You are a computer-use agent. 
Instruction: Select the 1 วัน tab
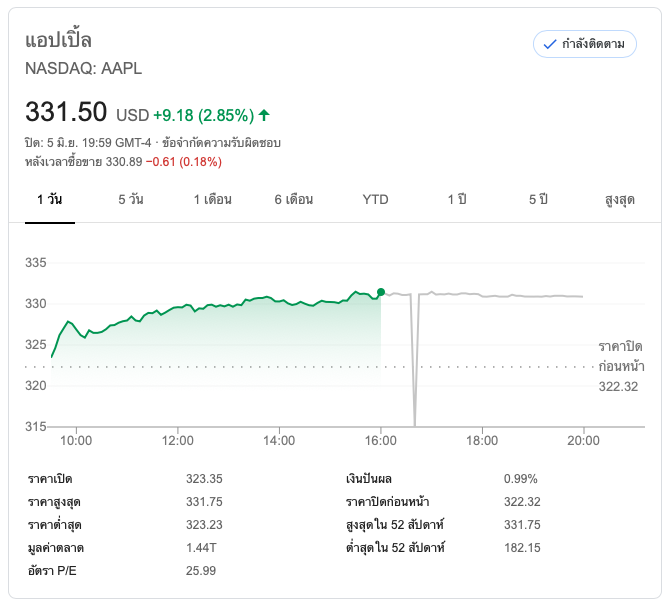click(x=49, y=199)
